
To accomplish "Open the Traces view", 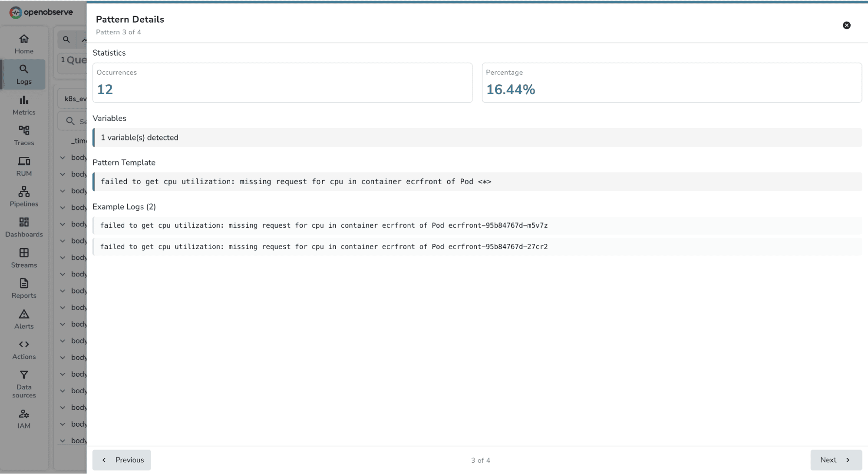I will pyautogui.click(x=24, y=135).
